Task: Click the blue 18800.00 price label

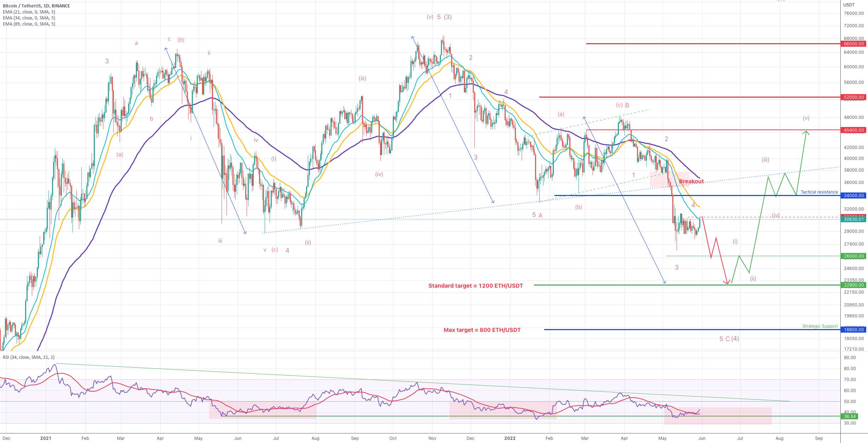Action: coord(853,329)
